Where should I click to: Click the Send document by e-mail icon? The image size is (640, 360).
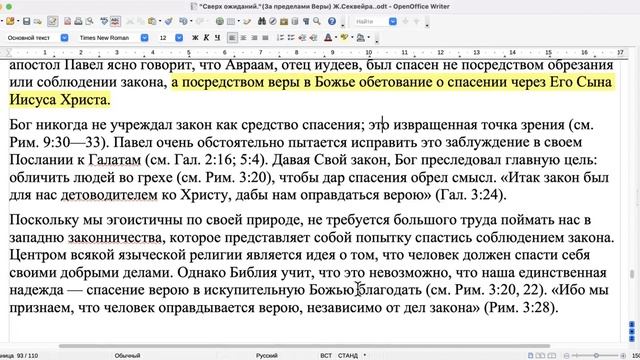38,21
